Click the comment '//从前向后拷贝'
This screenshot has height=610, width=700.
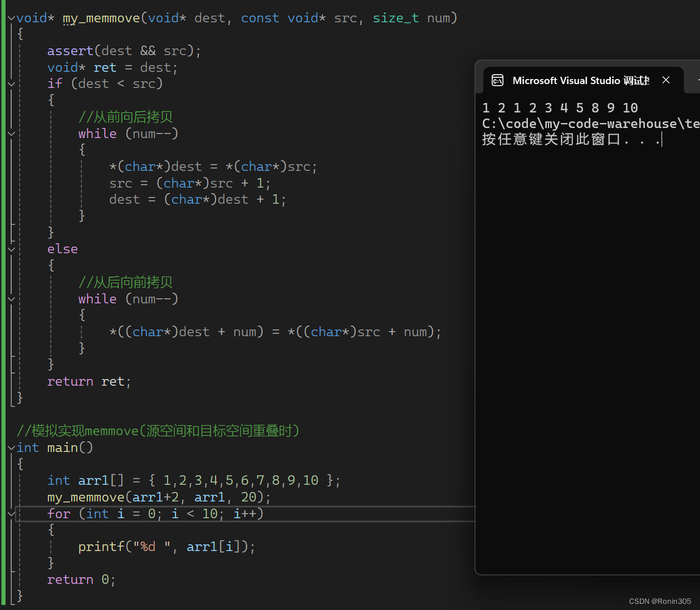pyautogui.click(x=126, y=117)
